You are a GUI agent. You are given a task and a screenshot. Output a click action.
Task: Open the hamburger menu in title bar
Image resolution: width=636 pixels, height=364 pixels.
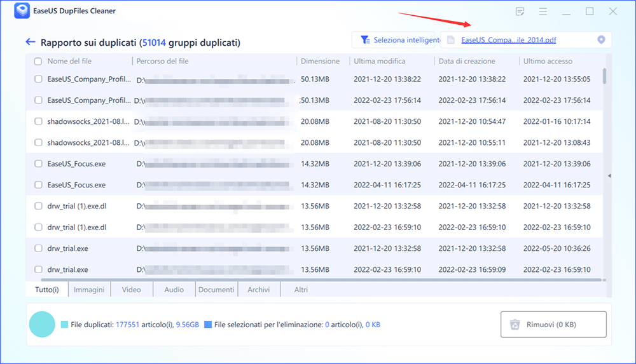pyautogui.click(x=543, y=11)
